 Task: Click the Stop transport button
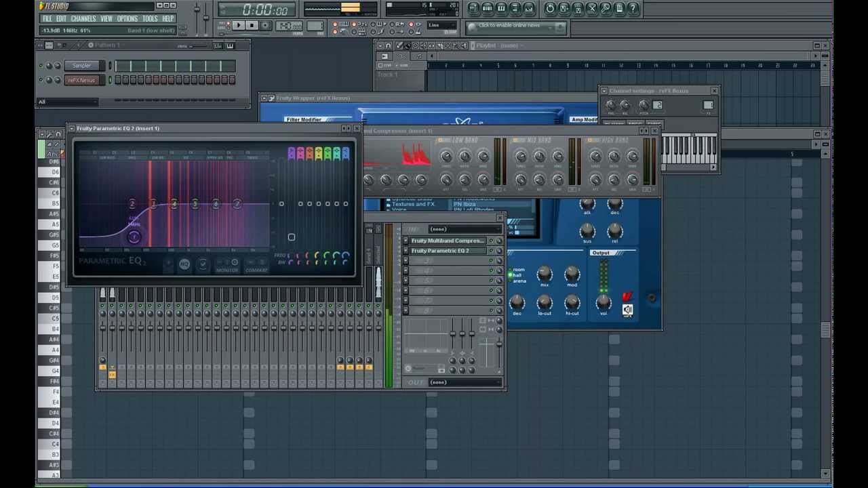(252, 26)
